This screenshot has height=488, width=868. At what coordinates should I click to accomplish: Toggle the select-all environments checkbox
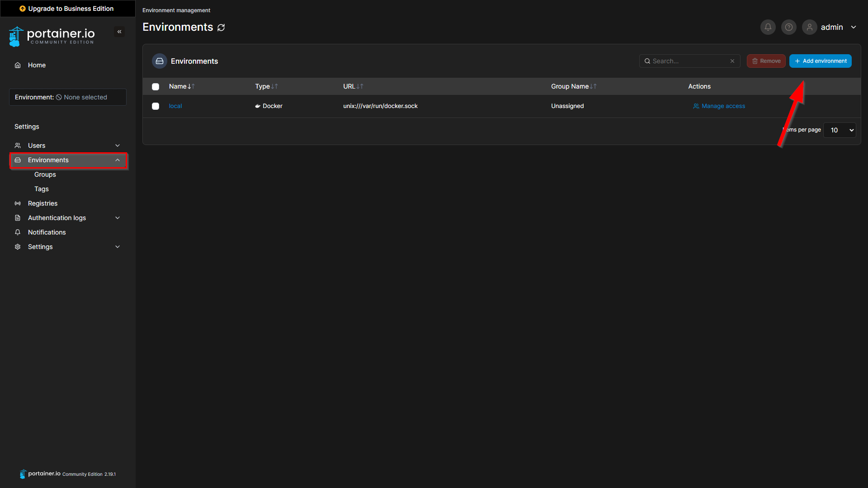[x=156, y=87]
